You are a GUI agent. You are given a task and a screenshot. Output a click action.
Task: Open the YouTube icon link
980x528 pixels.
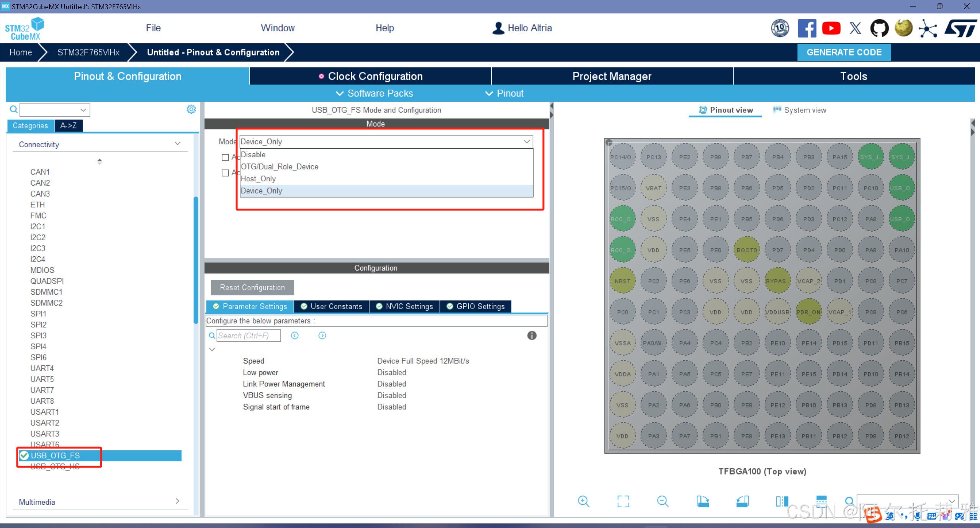(x=831, y=28)
